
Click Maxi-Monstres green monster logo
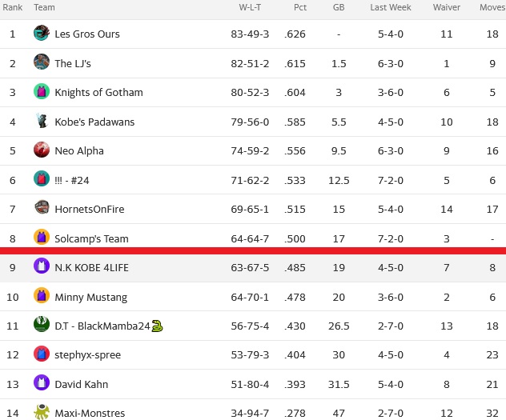pyautogui.click(x=42, y=412)
